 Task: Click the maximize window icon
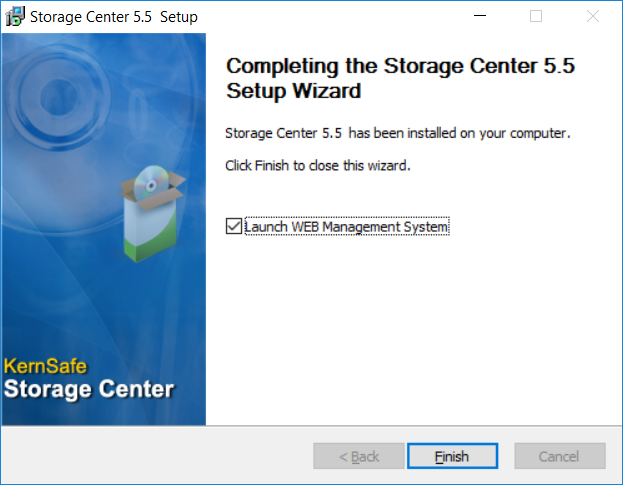click(536, 16)
